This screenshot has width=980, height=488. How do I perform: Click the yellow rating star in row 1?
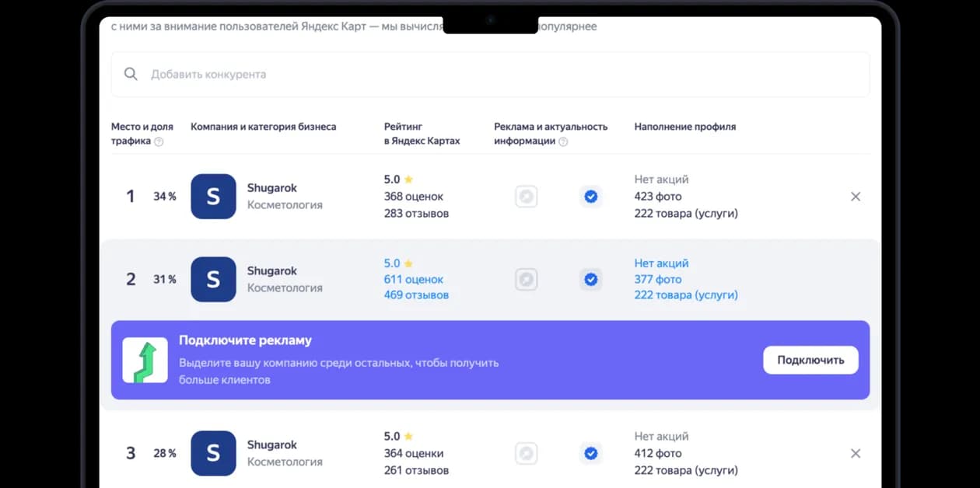coord(408,180)
